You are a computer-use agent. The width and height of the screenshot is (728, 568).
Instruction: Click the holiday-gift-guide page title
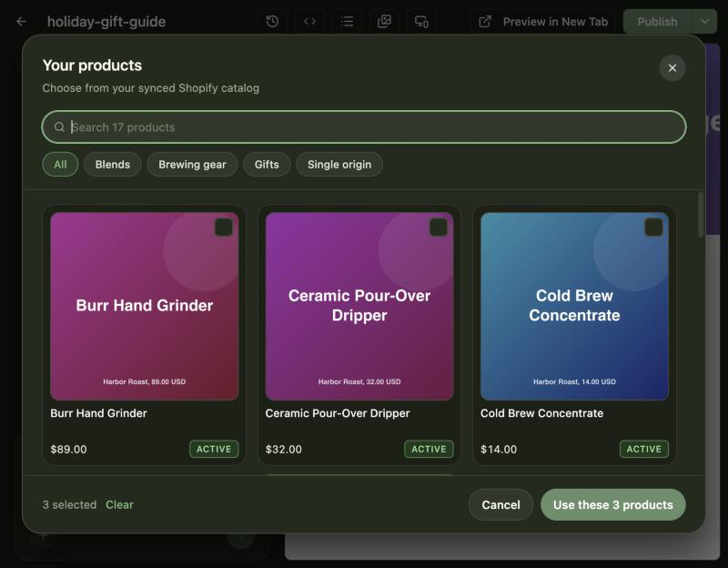106,21
